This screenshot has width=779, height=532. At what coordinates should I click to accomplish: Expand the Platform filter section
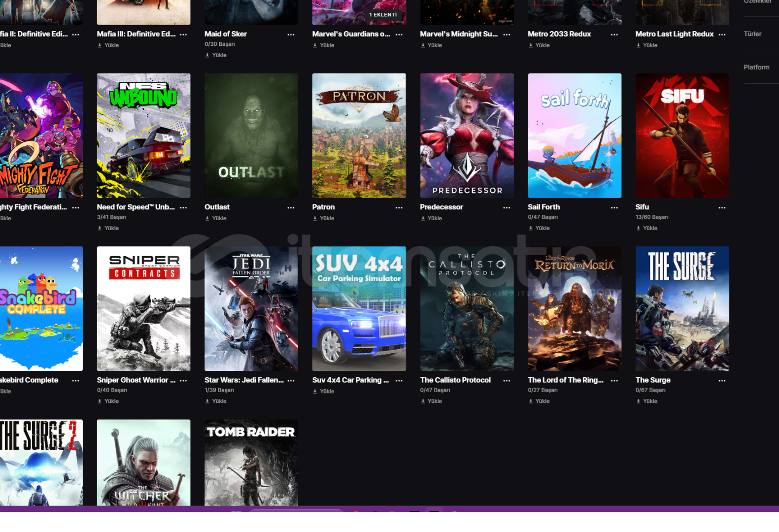[x=756, y=67]
